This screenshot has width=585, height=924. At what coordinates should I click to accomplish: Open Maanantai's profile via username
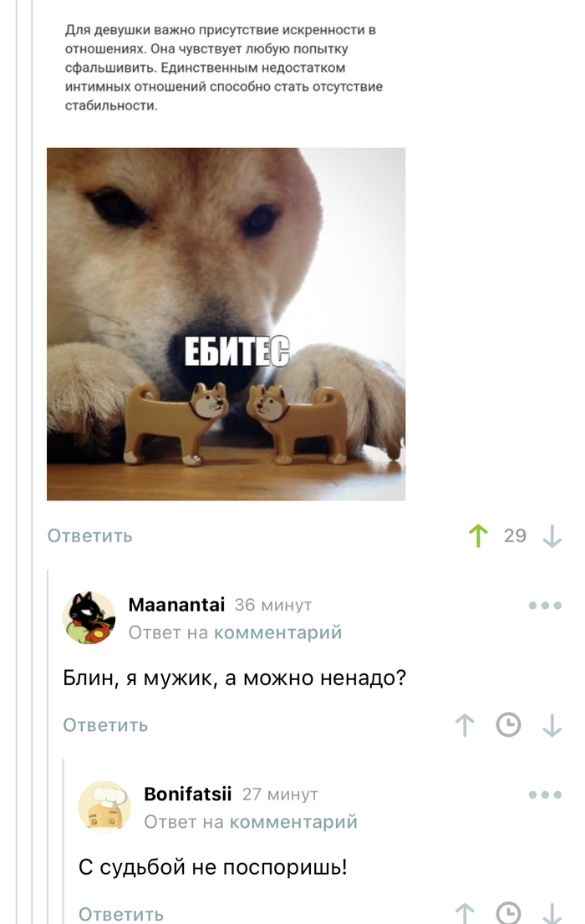[x=177, y=605]
